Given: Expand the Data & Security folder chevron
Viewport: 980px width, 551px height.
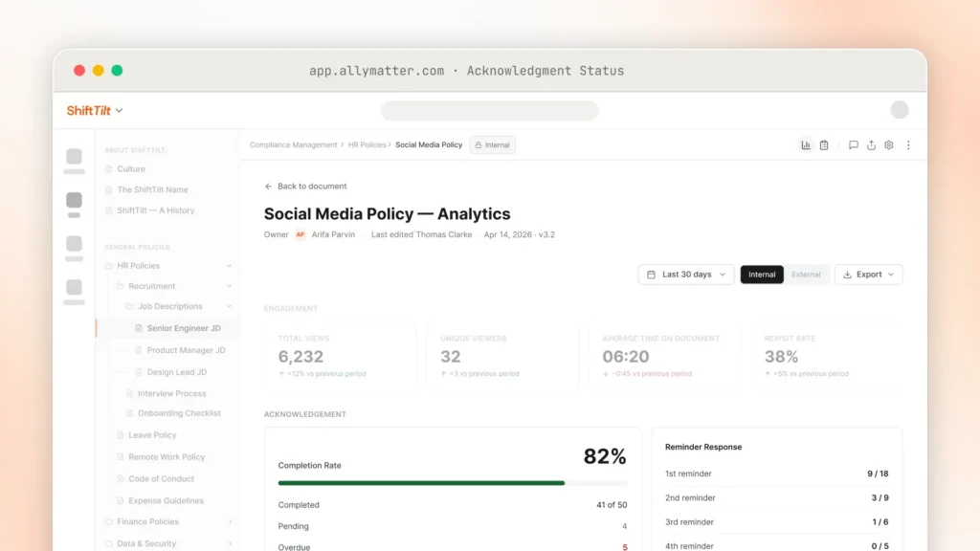Looking at the screenshot, I should pos(230,543).
